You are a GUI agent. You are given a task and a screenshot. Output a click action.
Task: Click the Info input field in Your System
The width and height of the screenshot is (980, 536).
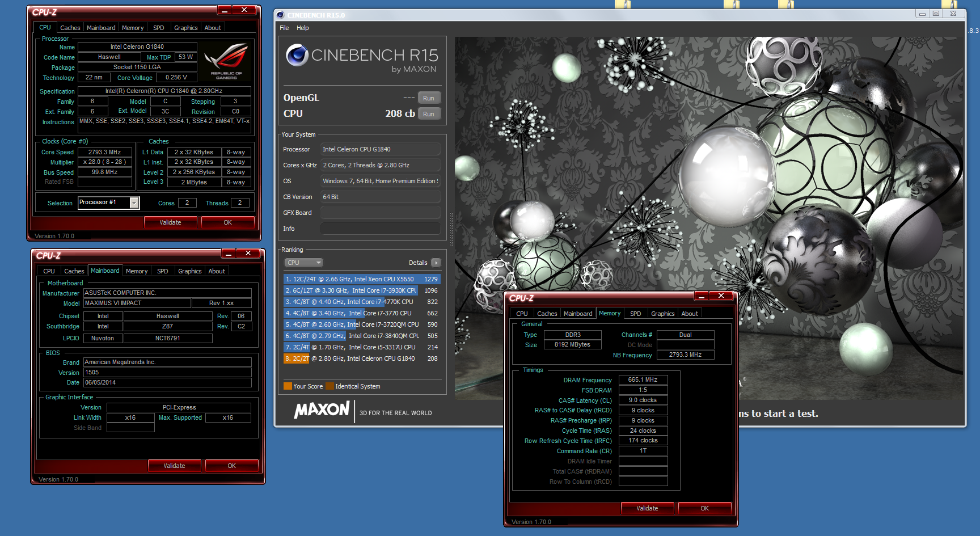(x=380, y=229)
